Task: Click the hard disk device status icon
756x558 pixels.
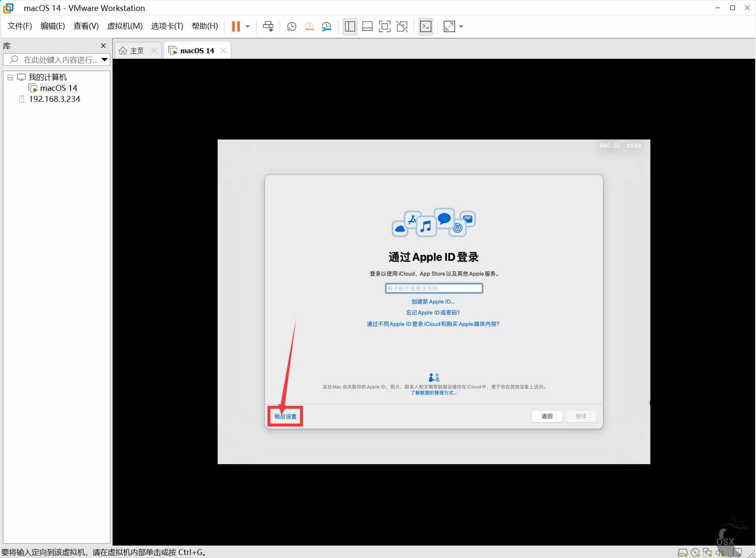Action: click(682, 552)
